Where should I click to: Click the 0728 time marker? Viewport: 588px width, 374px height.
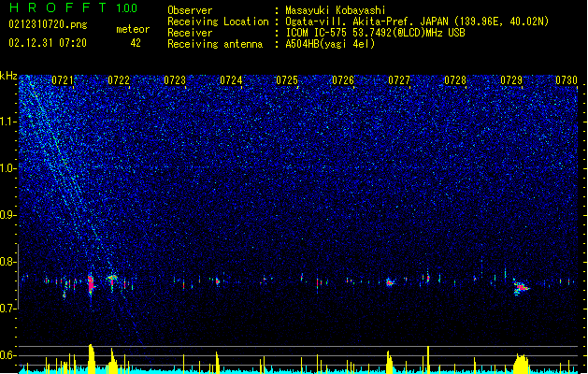455,80
